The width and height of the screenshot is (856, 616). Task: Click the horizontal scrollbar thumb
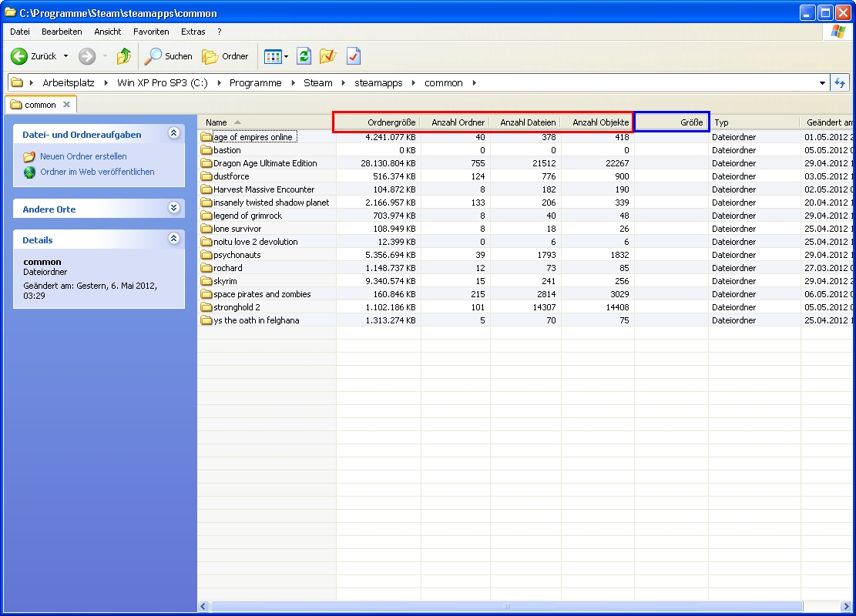point(507,606)
